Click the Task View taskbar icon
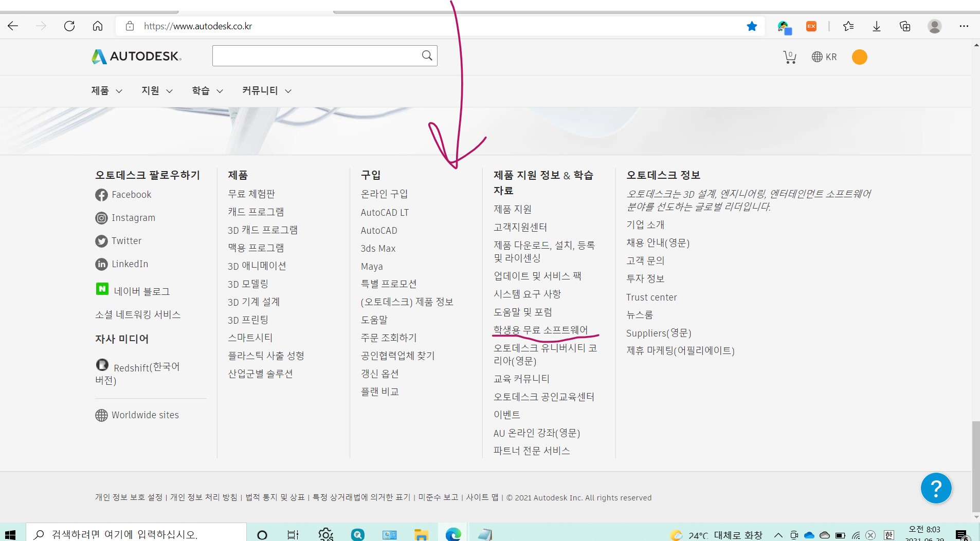Image resolution: width=980 pixels, height=541 pixels. (x=293, y=534)
